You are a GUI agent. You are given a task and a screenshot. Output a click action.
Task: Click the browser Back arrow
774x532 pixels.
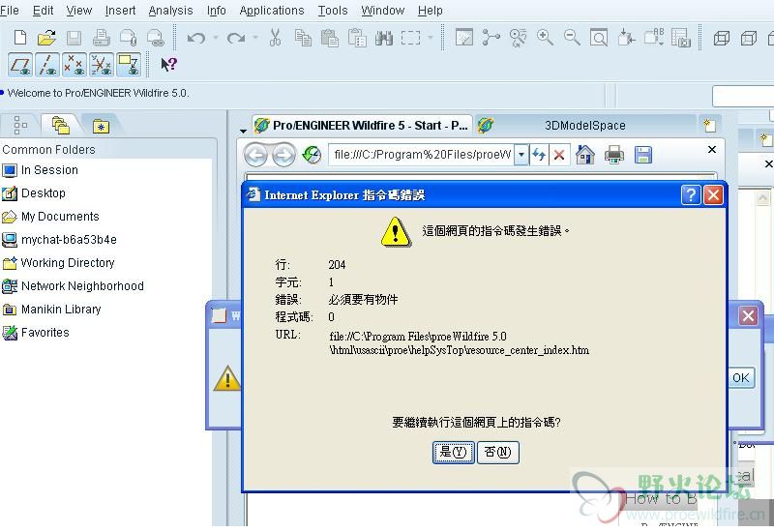(x=255, y=156)
